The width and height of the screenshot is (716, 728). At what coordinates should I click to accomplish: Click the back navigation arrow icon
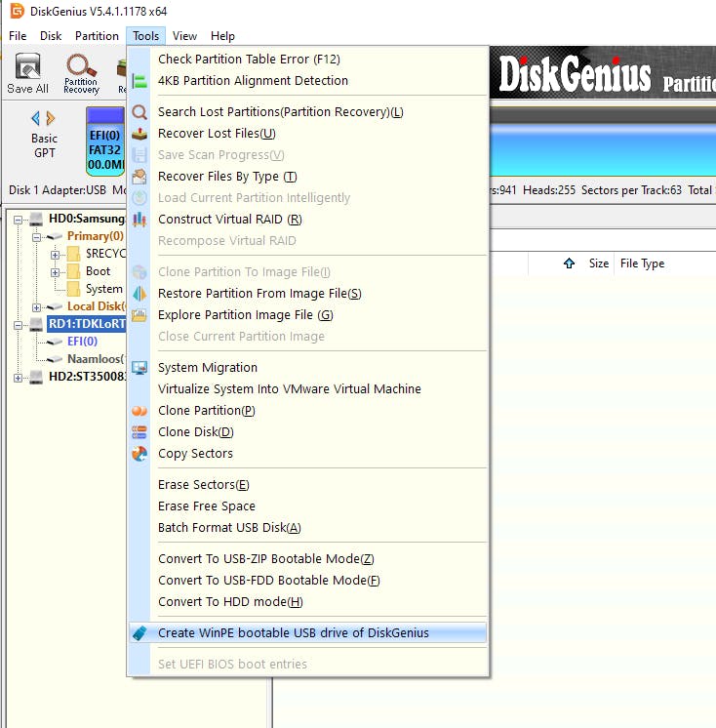36,118
